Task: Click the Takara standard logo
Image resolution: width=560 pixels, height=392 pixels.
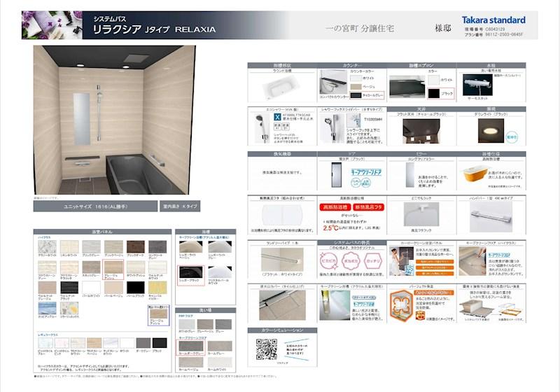Action: coord(493,20)
